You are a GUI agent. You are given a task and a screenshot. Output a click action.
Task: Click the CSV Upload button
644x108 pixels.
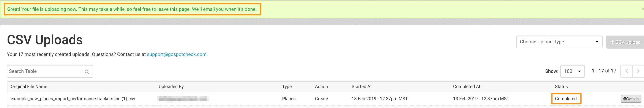pos(625,42)
